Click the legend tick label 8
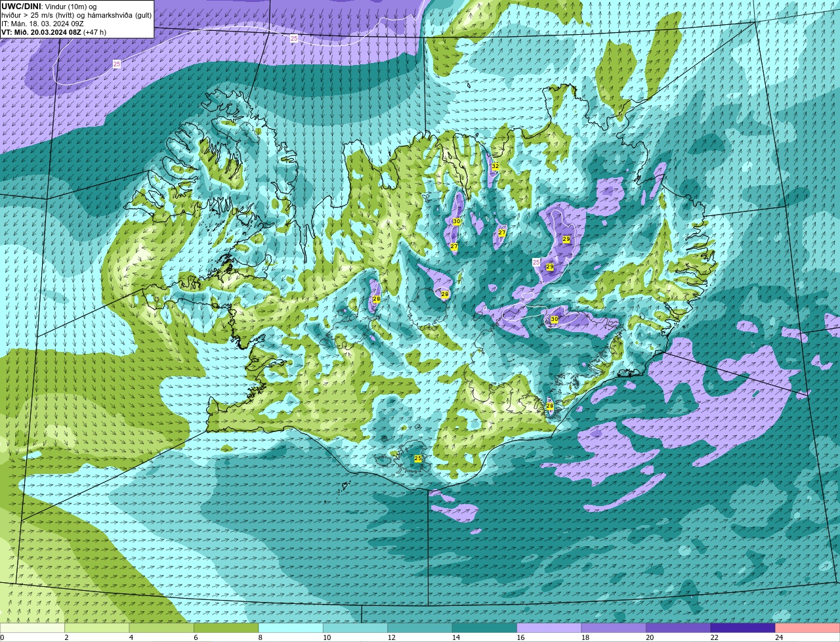 coord(259,637)
